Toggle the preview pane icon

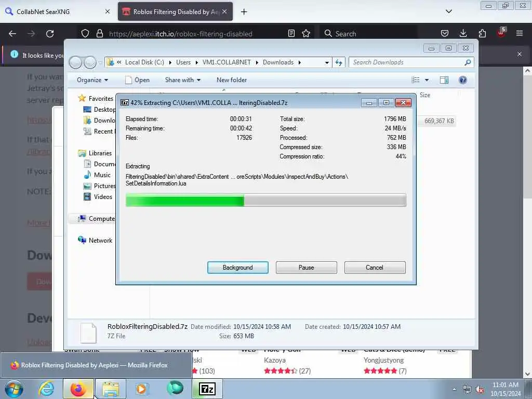444,80
